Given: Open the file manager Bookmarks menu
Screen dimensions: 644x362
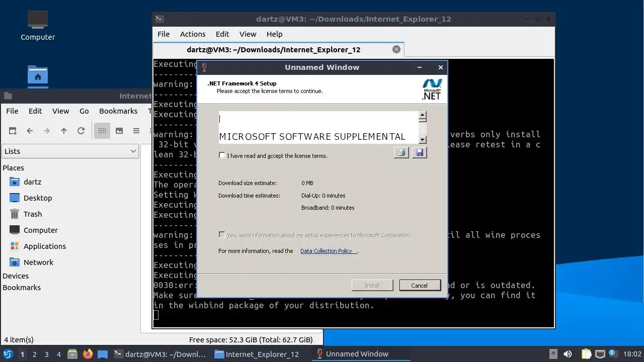Looking at the screenshot, I should point(118,111).
